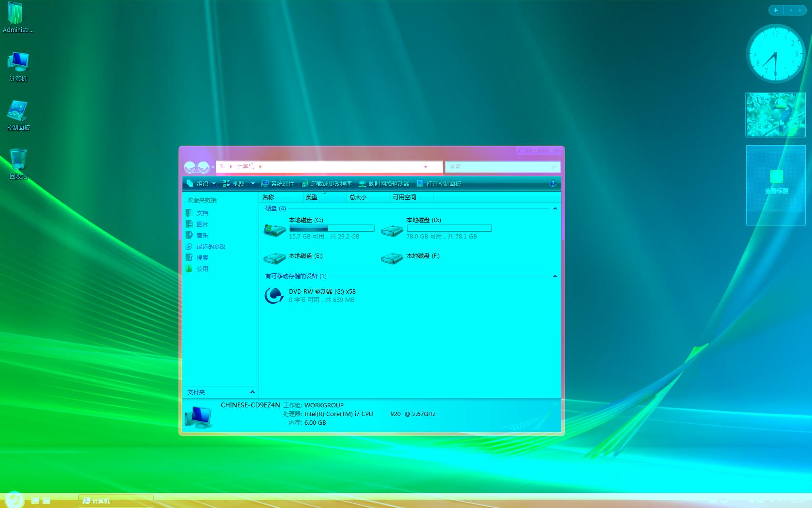
Task: Sort by the 类型 column header
Action: click(325, 197)
